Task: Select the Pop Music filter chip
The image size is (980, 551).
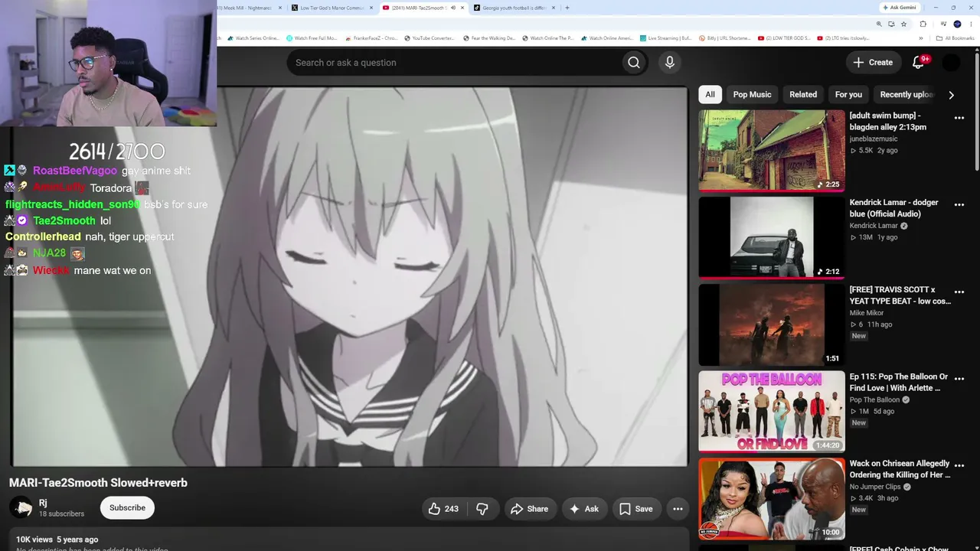Action: click(752, 94)
